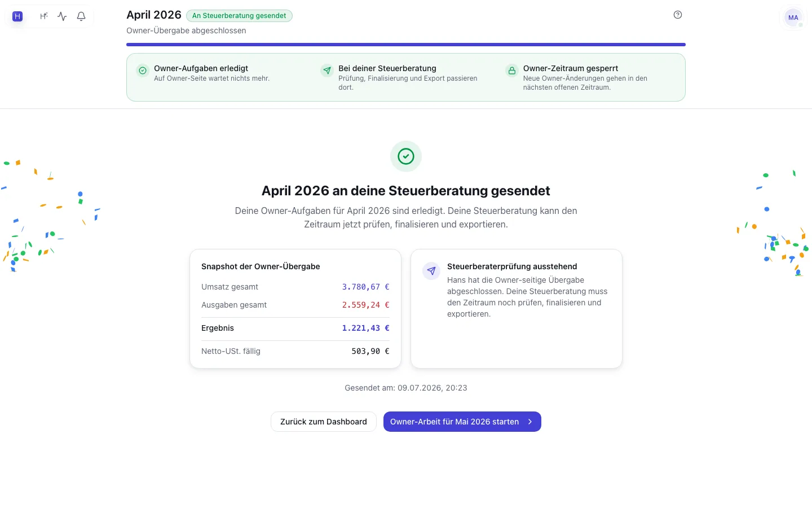
Task: Click the Owner-Aufgaben erledigt check icon
Action: tap(143, 71)
